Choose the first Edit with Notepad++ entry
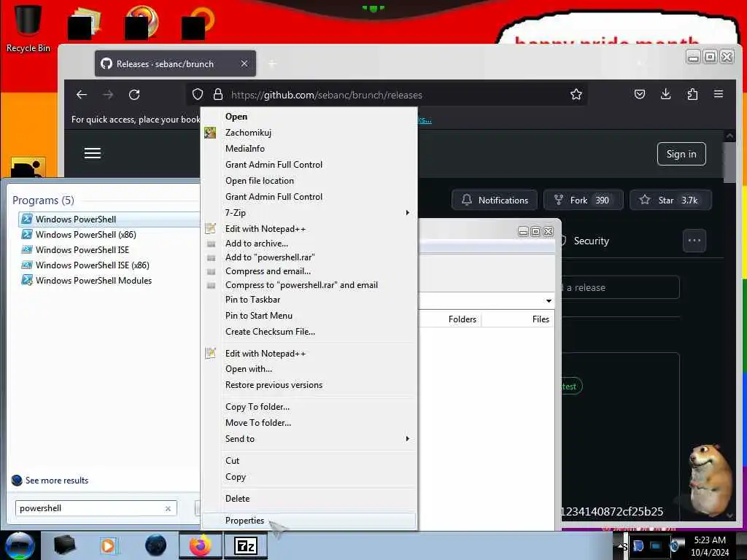The height and width of the screenshot is (560, 747). [309, 228]
